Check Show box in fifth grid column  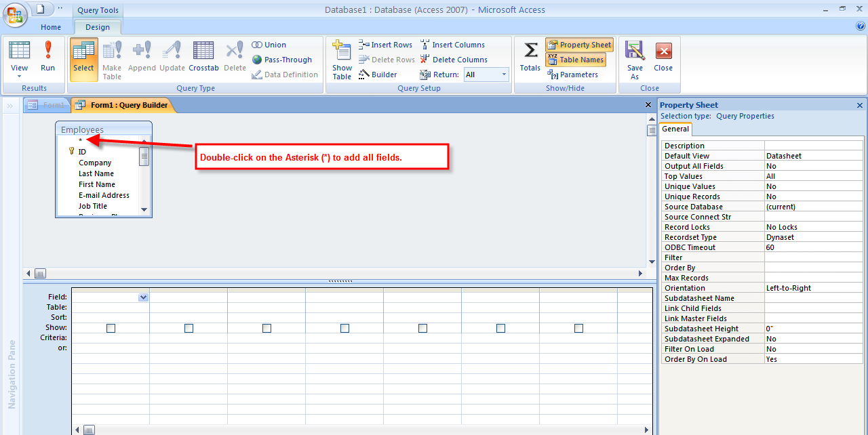(422, 328)
